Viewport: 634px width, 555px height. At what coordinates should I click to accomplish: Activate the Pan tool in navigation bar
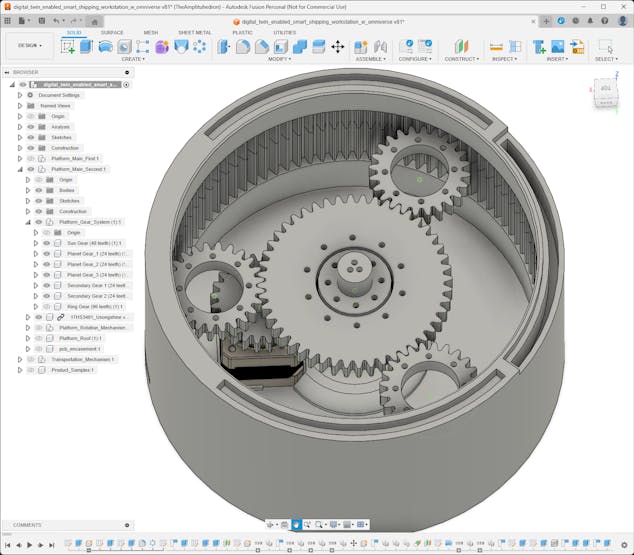click(296, 524)
